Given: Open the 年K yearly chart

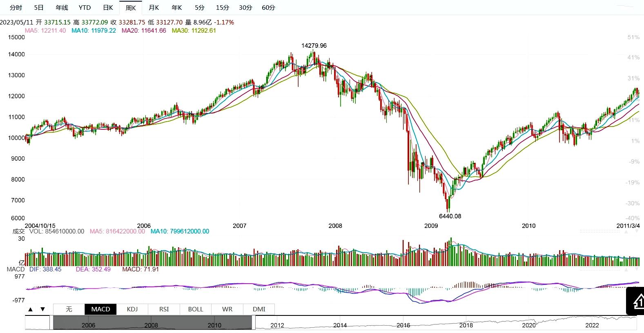Looking at the screenshot, I should 176,8.
